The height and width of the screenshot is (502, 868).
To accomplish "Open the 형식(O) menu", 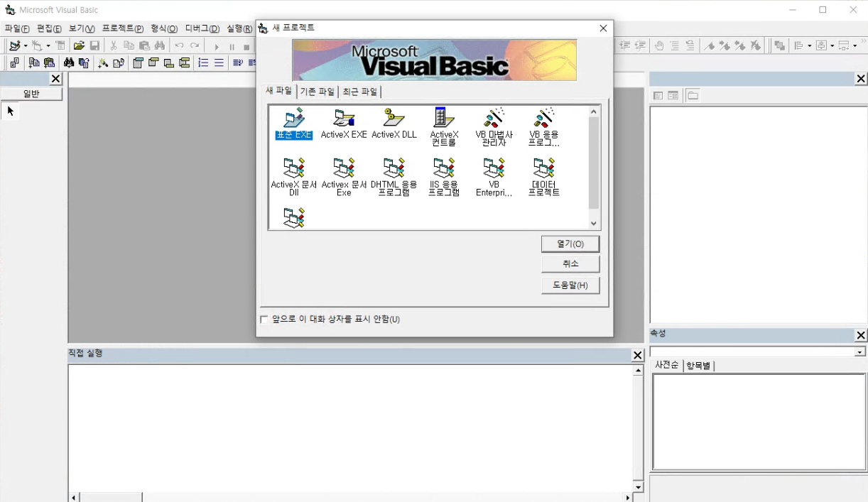I will [164, 29].
